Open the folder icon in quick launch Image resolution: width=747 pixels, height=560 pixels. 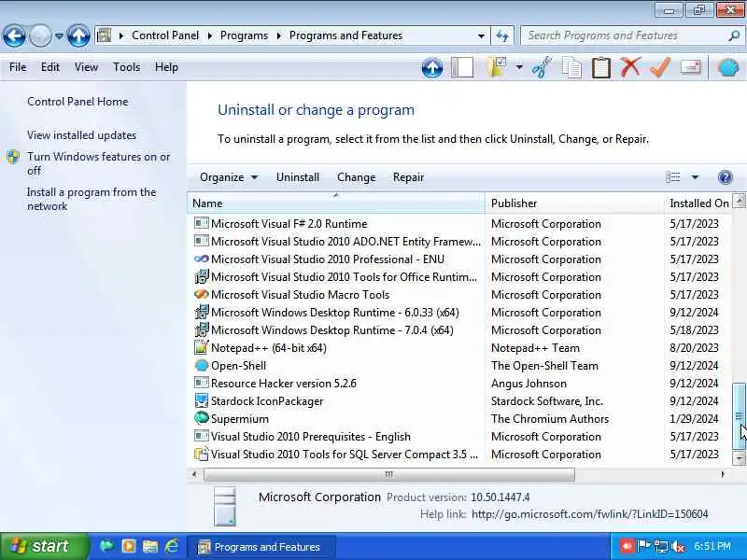[150, 546]
